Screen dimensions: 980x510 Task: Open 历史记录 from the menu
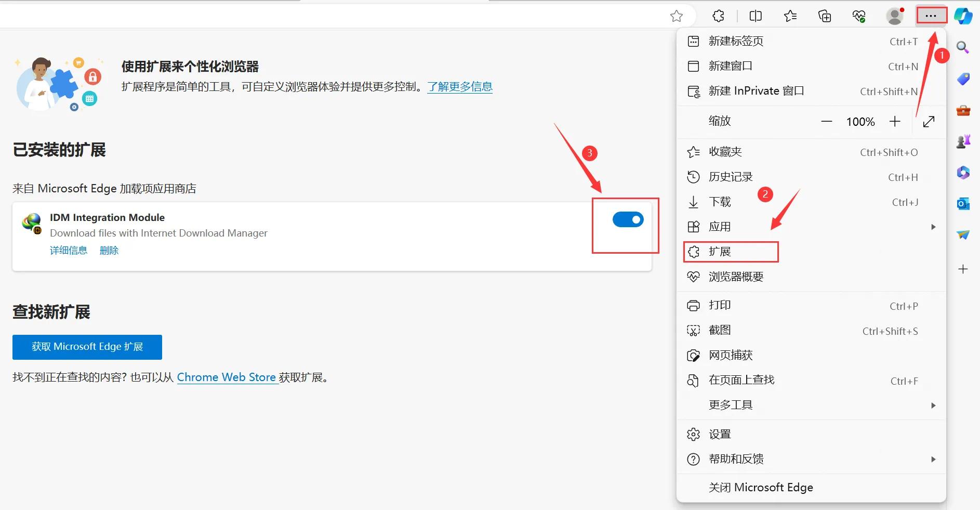pyautogui.click(x=811, y=177)
